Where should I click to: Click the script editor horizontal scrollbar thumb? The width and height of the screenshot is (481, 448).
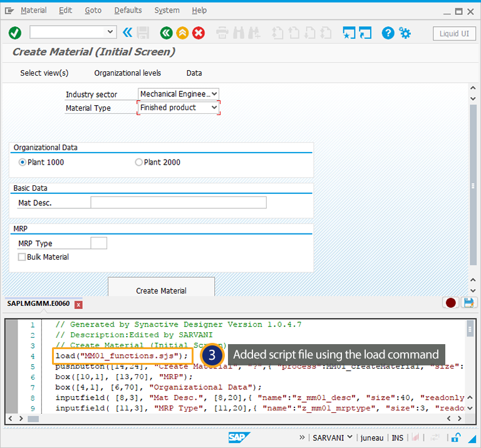[33, 419]
